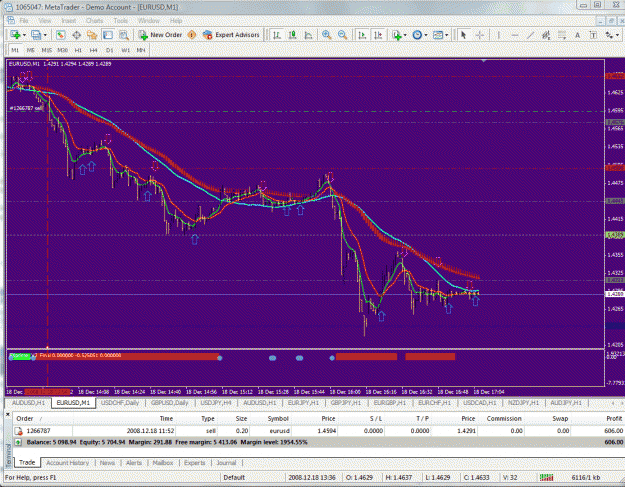Toggle the Data Window crosshair-circle icon
Viewport: 625px width, 487px height.
tap(77, 35)
